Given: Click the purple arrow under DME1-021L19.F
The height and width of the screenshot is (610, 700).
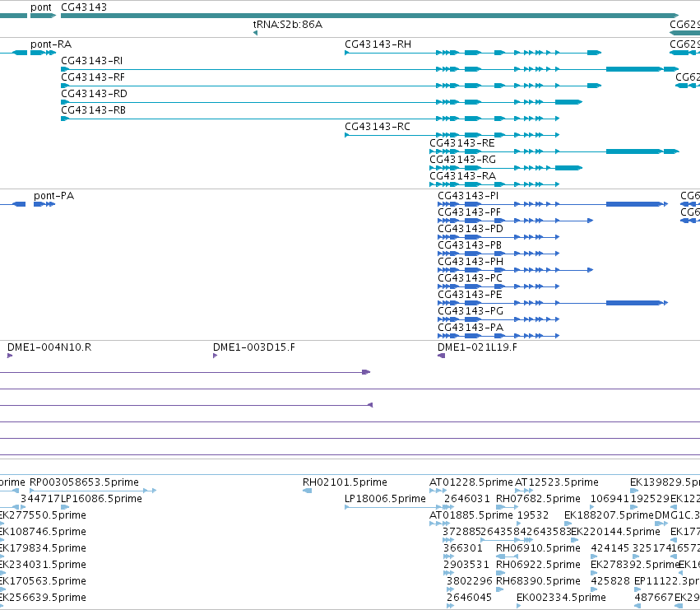Looking at the screenshot, I should coord(441,356).
